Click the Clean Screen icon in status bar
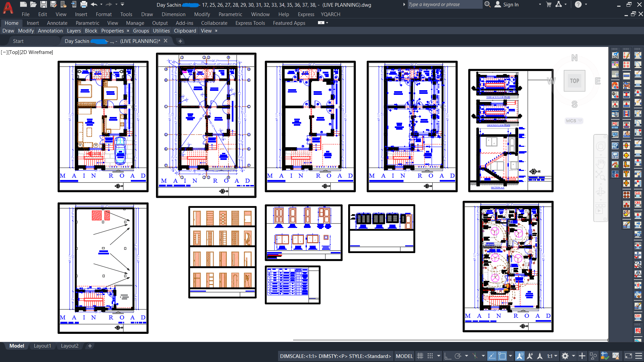Viewport: 644px width, 362px height. [629, 356]
